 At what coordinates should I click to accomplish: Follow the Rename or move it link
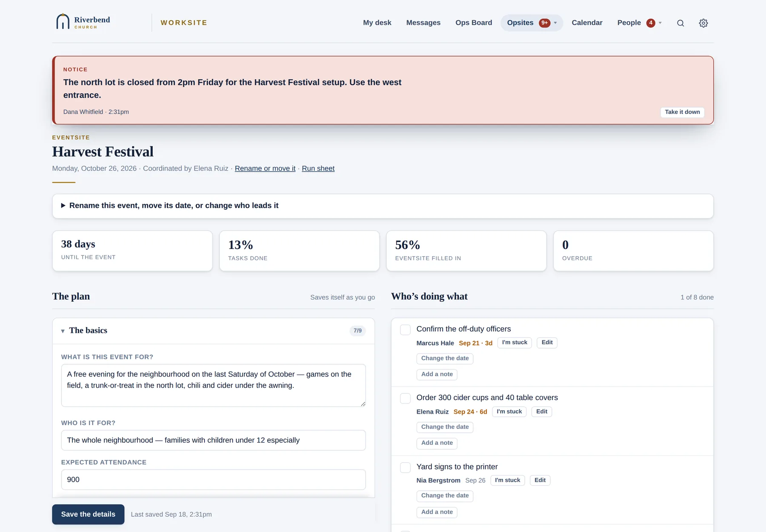(x=265, y=169)
